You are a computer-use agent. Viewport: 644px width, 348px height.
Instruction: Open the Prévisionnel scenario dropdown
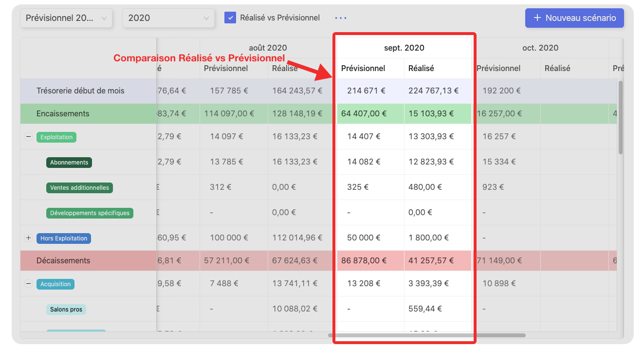click(66, 18)
